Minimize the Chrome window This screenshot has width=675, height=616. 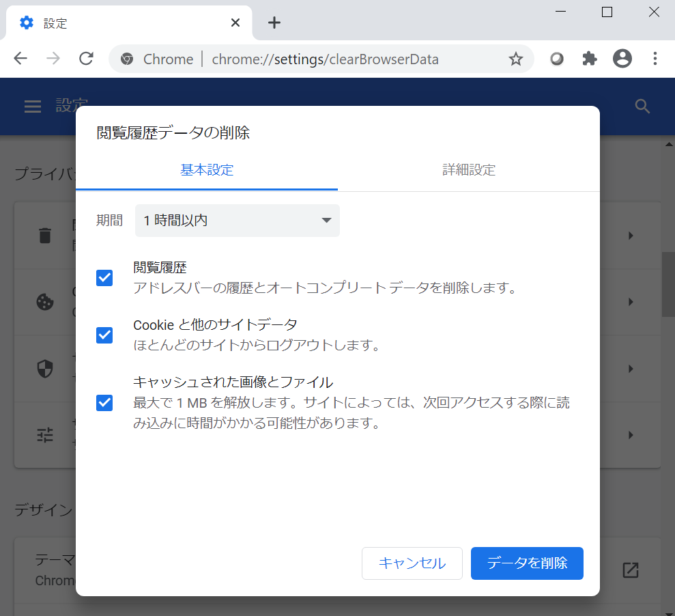click(560, 12)
